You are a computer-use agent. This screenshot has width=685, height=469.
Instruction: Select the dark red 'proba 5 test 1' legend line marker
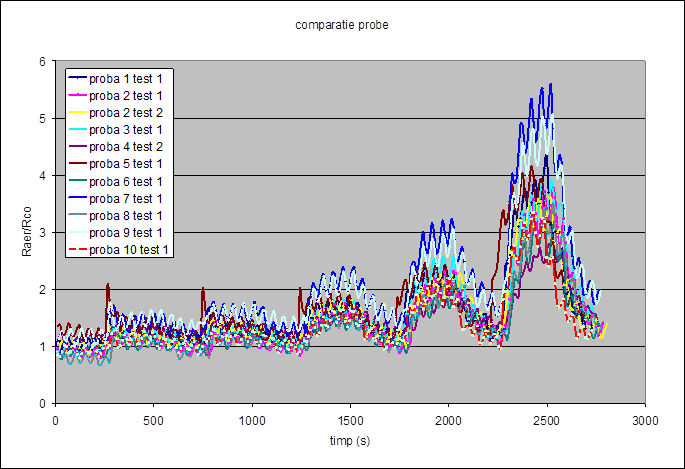coord(77,163)
